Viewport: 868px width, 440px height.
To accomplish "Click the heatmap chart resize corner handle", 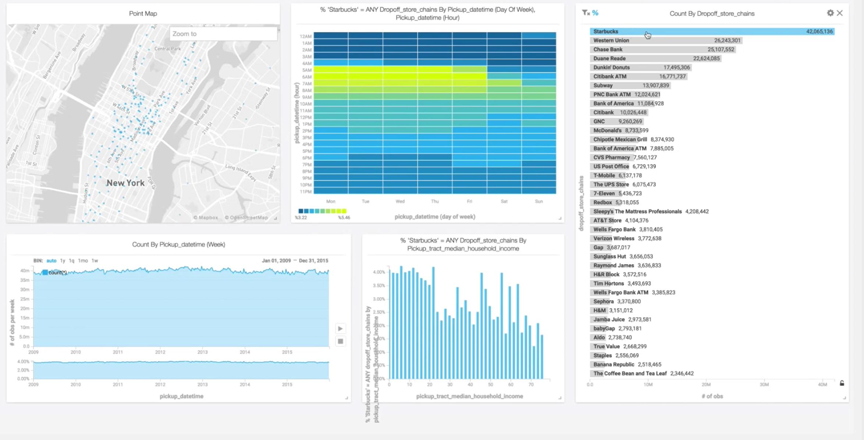I will coord(560,218).
